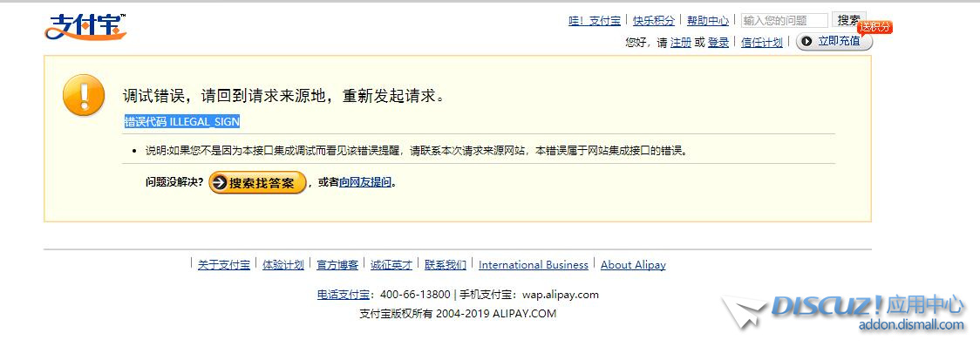Open the 注册 registration link
Viewport: 980px width, 347px height.
click(681, 43)
